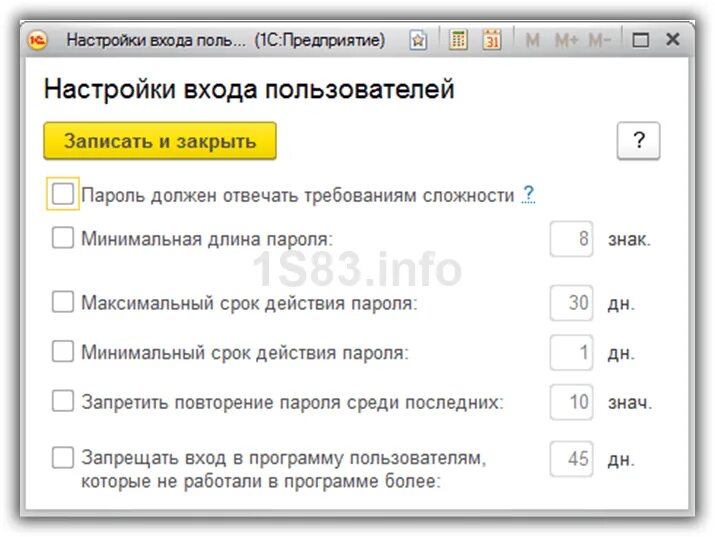The height and width of the screenshot is (537, 715).
Task: Close the login settings window
Action: click(673, 40)
